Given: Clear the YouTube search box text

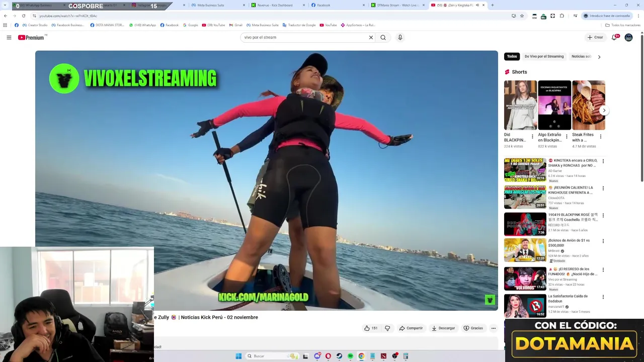Looking at the screenshot, I should coord(371,37).
